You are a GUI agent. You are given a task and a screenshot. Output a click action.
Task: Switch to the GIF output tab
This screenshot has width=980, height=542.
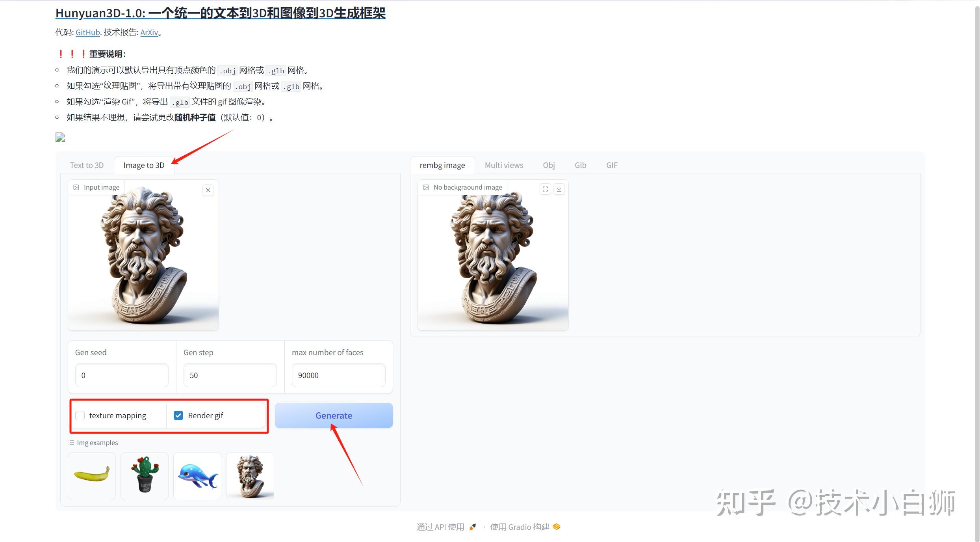click(x=611, y=165)
